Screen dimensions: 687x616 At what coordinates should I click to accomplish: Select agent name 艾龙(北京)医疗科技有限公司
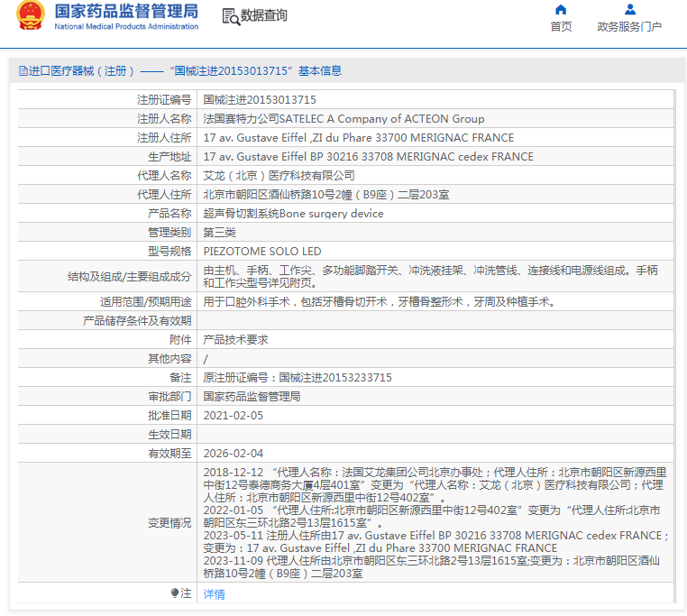tap(279, 176)
